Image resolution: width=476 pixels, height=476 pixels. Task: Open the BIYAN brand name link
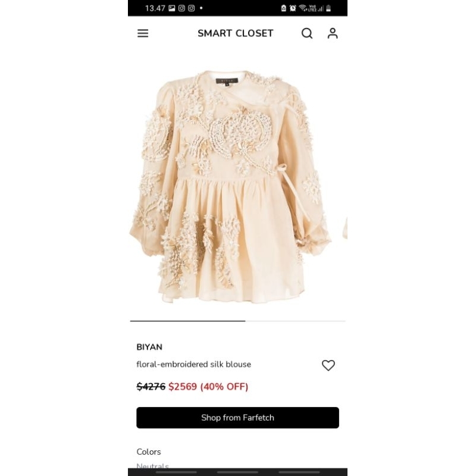click(149, 347)
